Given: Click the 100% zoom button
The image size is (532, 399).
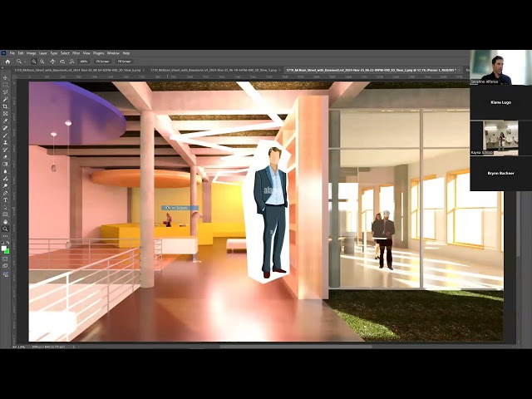Looking at the screenshot, I should tap(83, 62).
